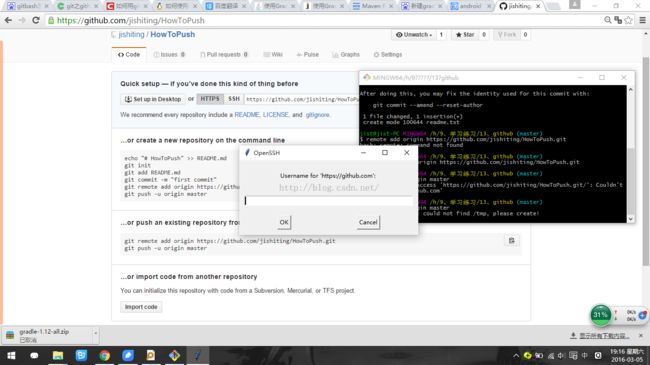Go forward in the browser
Viewport: 650px width, 365px height.
pyautogui.click(x=22, y=20)
